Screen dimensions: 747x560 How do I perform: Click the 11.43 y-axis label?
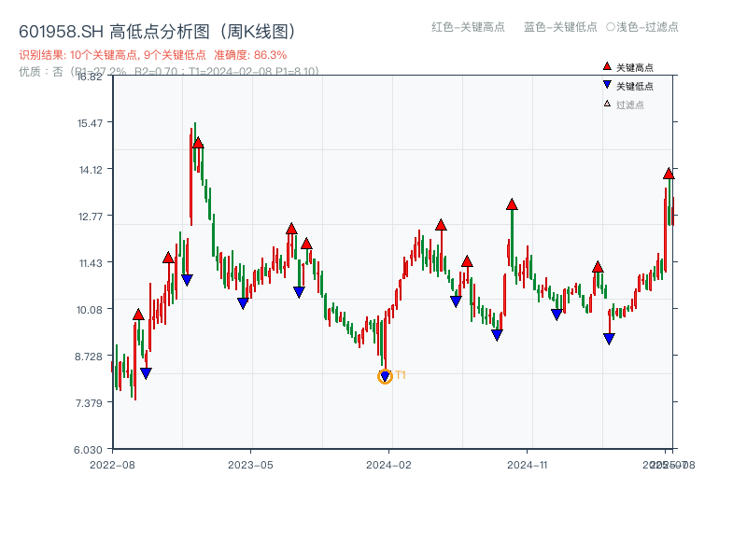tap(91, 263)
